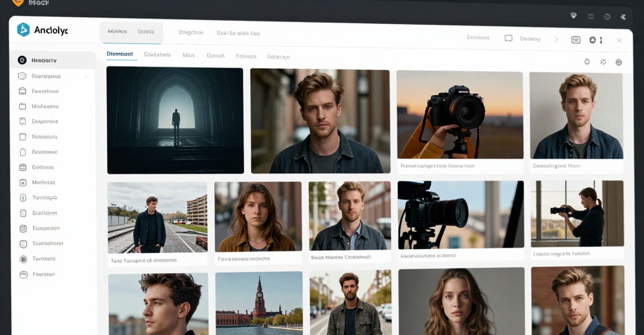Image resolution: width=644 pixels, height=335 pixels.
Task: Click the heart-shaped icon in dark top bar
Action: (574, 16)
